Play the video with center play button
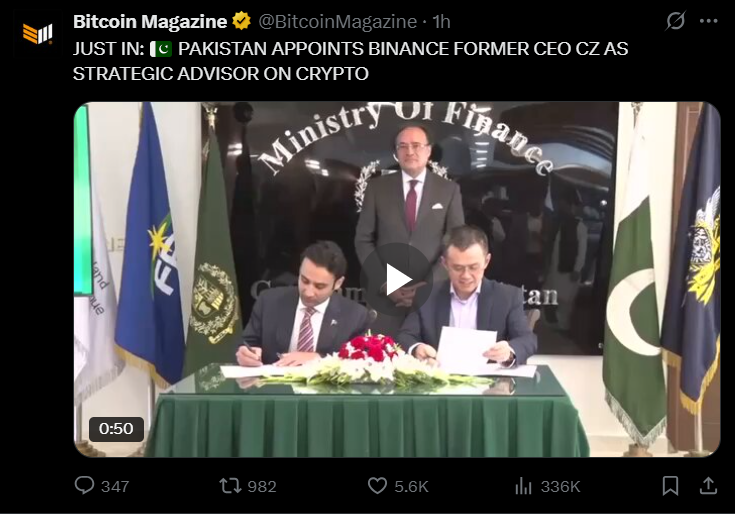The height and width of the screenshot is (514, 735). pyautogui.click(x=397, y=280)
